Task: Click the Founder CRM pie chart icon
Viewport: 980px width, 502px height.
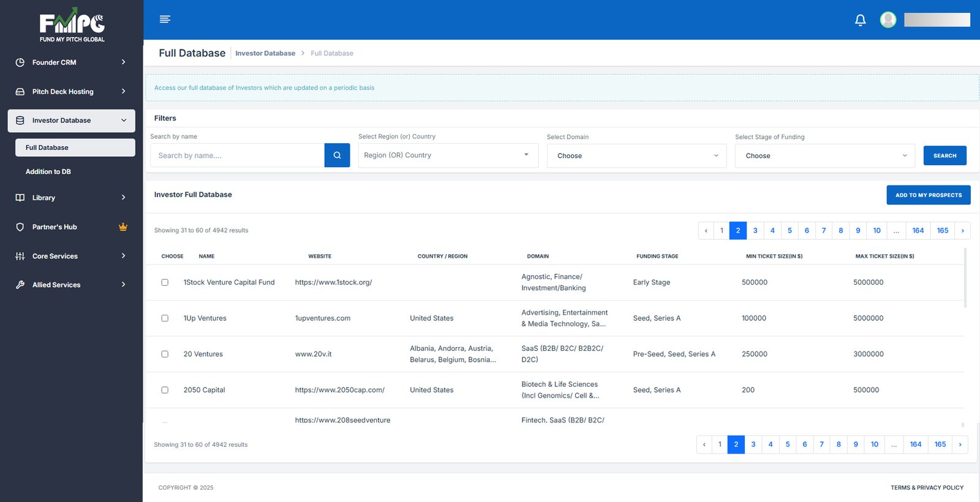Action: tap(20, 62)
